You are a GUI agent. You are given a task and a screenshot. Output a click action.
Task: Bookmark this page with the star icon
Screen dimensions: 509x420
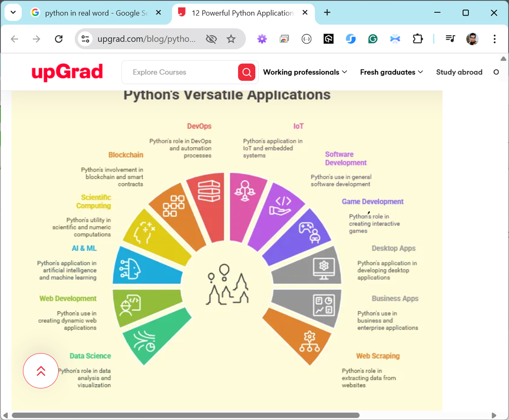coord(231,39)
